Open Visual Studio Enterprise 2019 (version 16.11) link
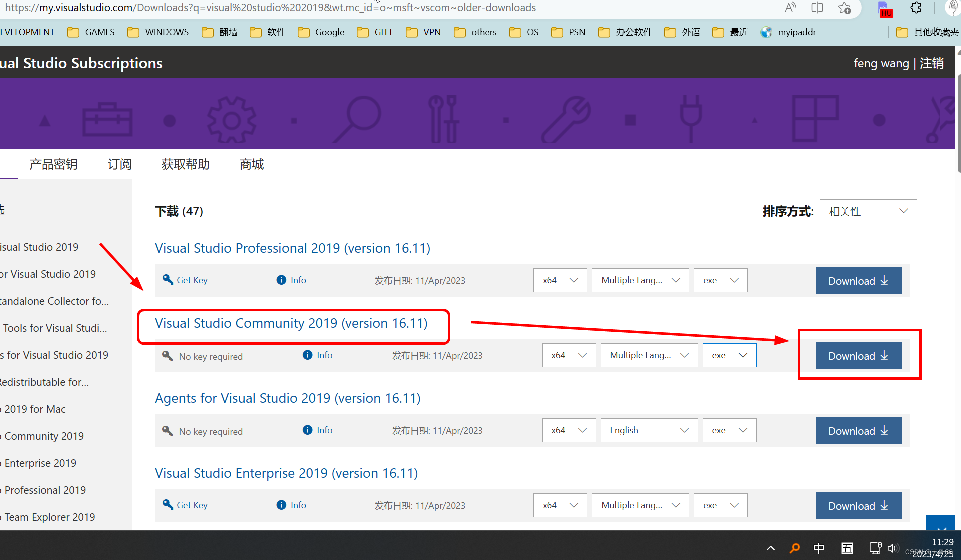961x560 pixels. pos(286,473)
